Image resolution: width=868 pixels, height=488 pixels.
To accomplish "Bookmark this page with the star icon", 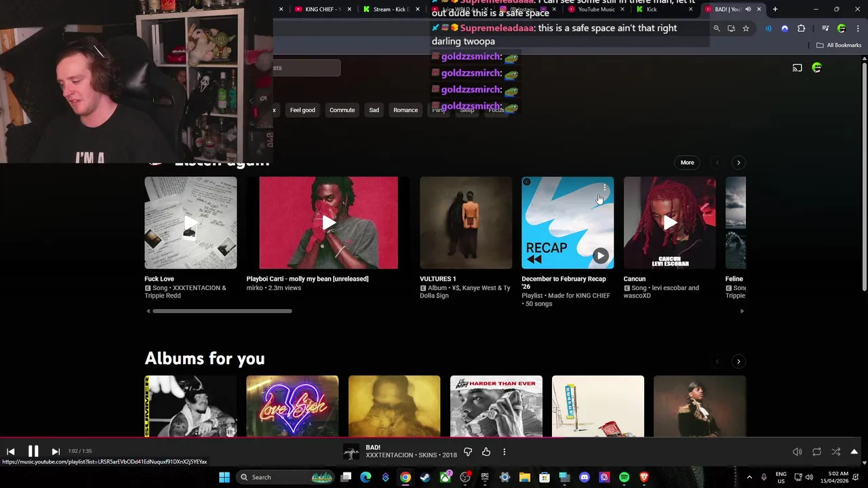I will (746, 28).
